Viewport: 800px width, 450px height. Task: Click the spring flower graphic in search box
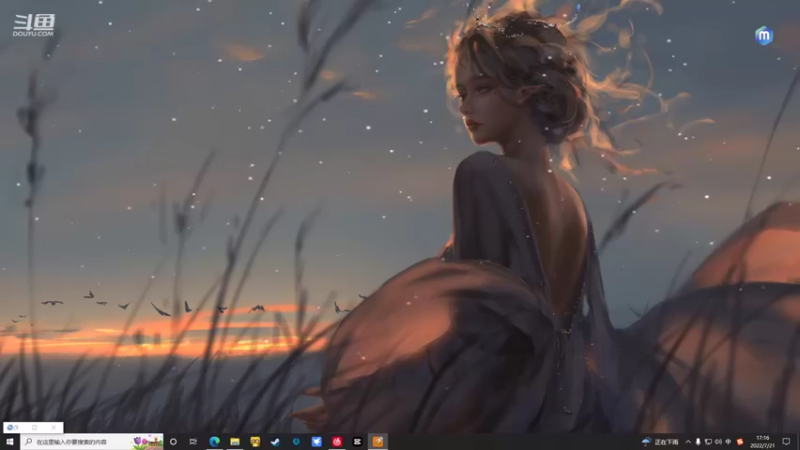(x=147, y=442)
